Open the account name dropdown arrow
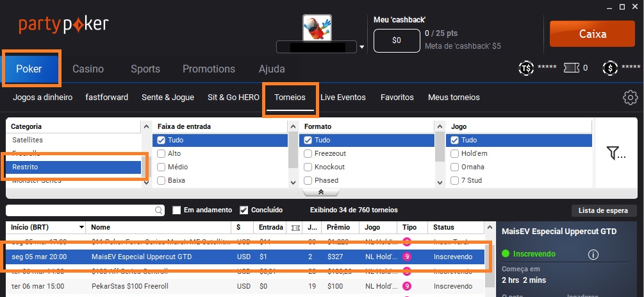 [x=362, y=47]
